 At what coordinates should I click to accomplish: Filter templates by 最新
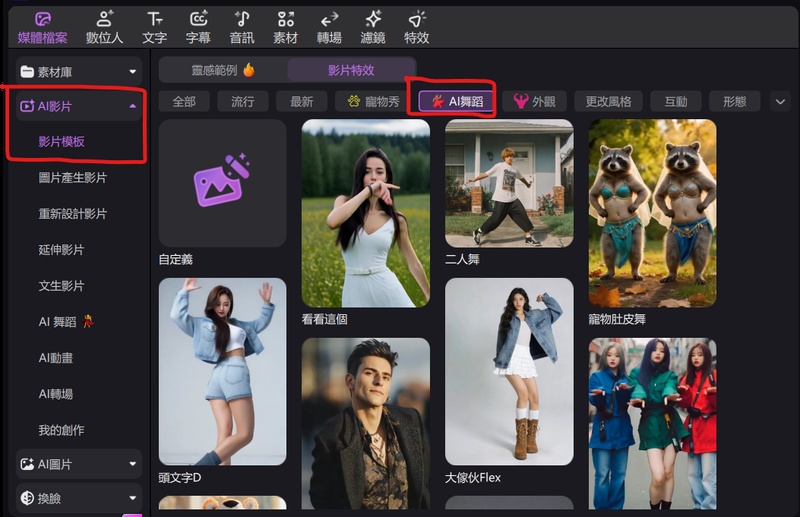coord(302,102)
